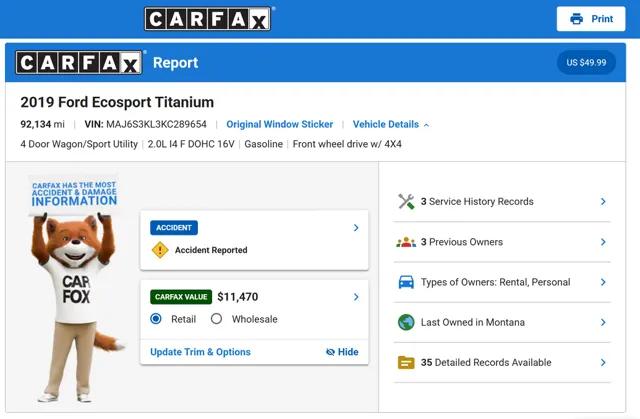Click Update Trim & Options link
The image size is (640, 419).
pos(200,352)
